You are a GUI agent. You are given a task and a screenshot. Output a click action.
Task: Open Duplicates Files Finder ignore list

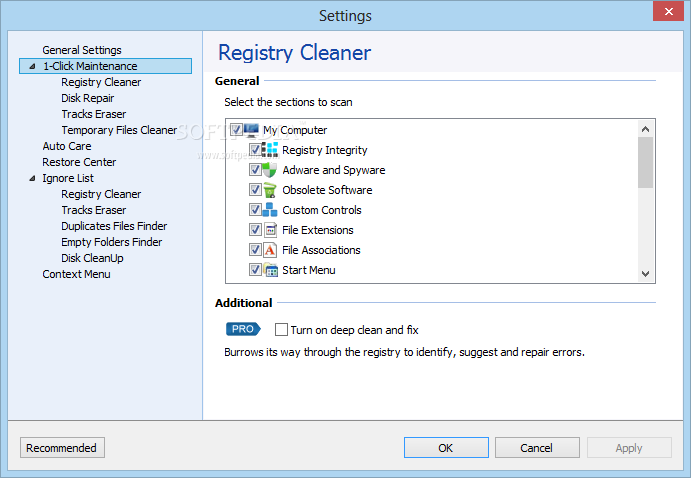point(114,226)
